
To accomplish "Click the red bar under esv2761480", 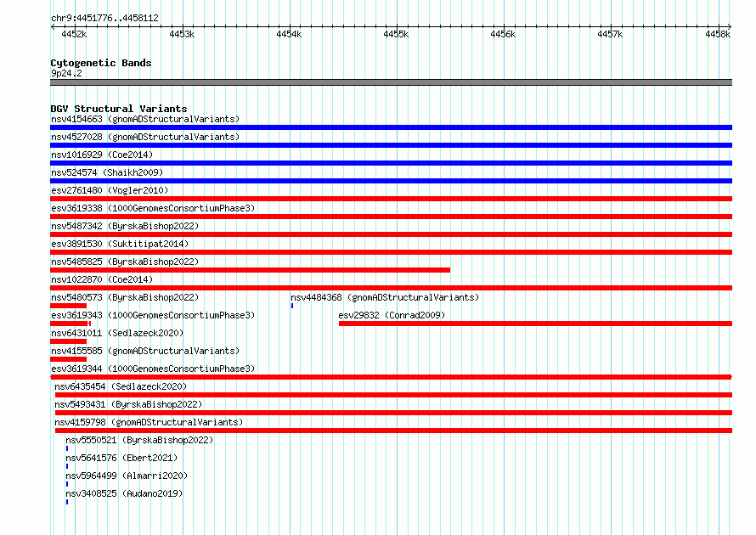I will coord(391,199).
